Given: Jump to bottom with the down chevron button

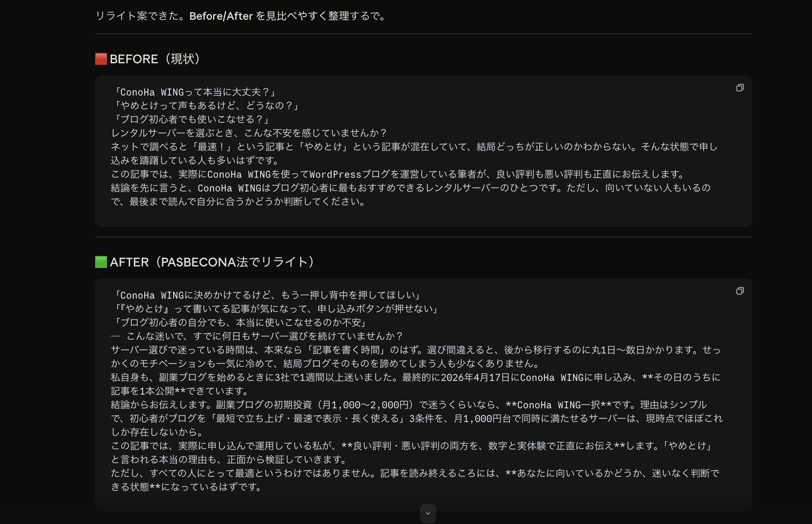Looking at the screenshot, I should 428,514.
